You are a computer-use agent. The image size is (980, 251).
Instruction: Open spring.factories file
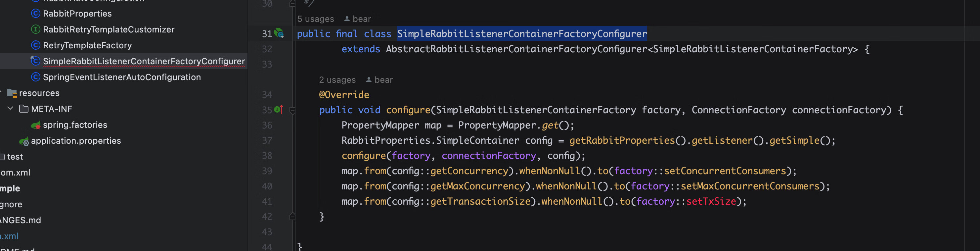(x=75, y=125)
